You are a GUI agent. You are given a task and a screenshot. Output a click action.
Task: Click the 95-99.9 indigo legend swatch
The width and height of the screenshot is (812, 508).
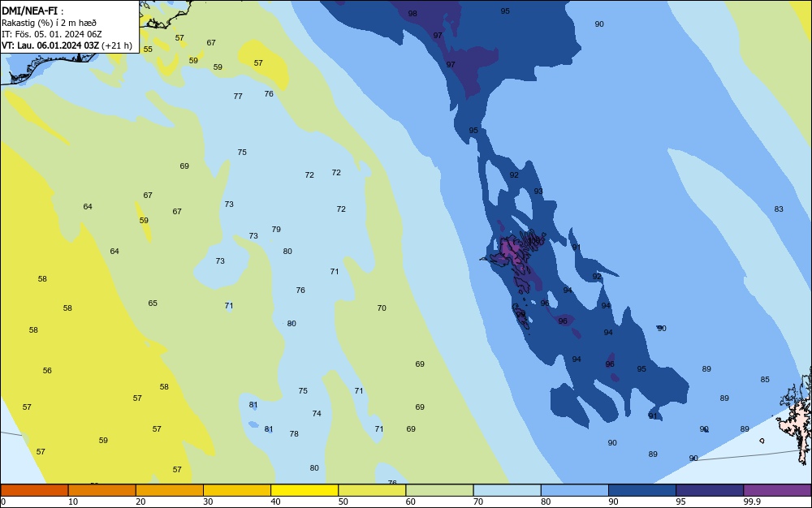pos(710,490)
